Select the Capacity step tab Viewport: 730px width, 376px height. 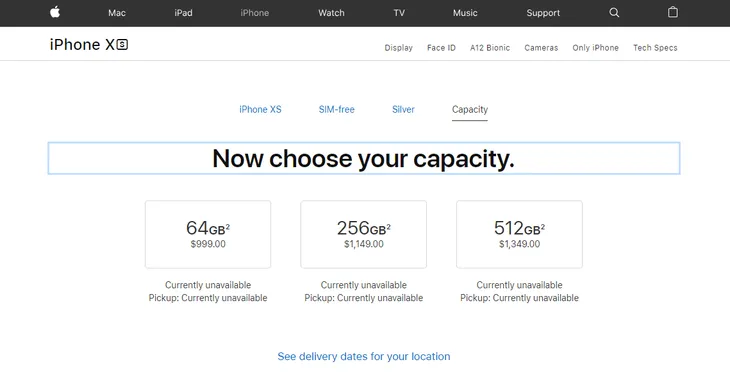470,110
